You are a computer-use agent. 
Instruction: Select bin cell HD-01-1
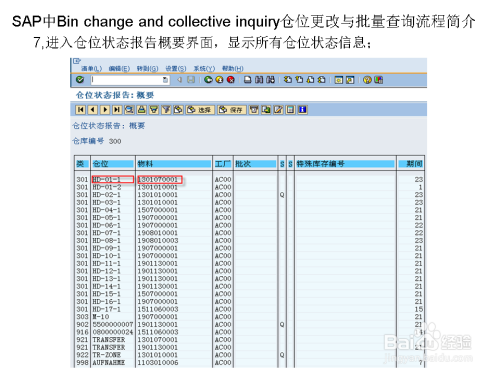tap(113, 179)
